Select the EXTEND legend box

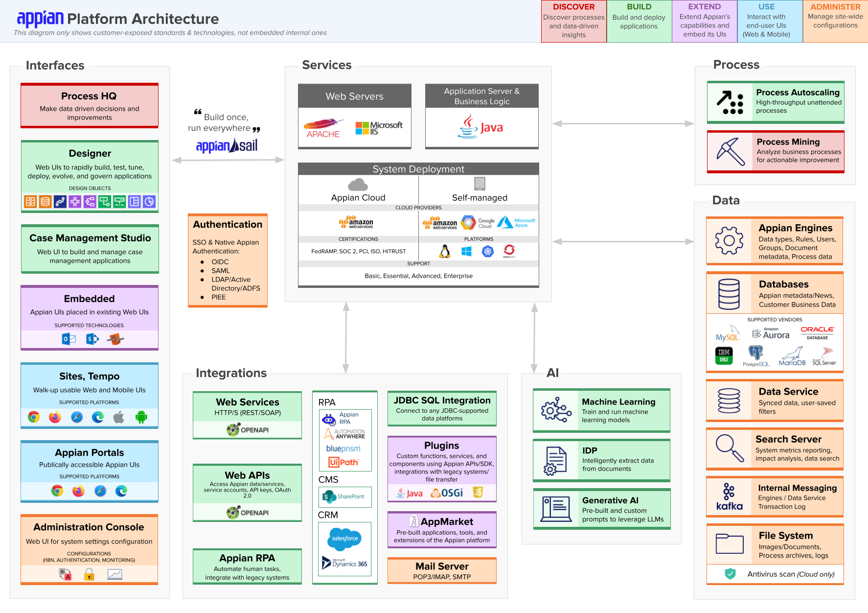[x=705, y=21]
